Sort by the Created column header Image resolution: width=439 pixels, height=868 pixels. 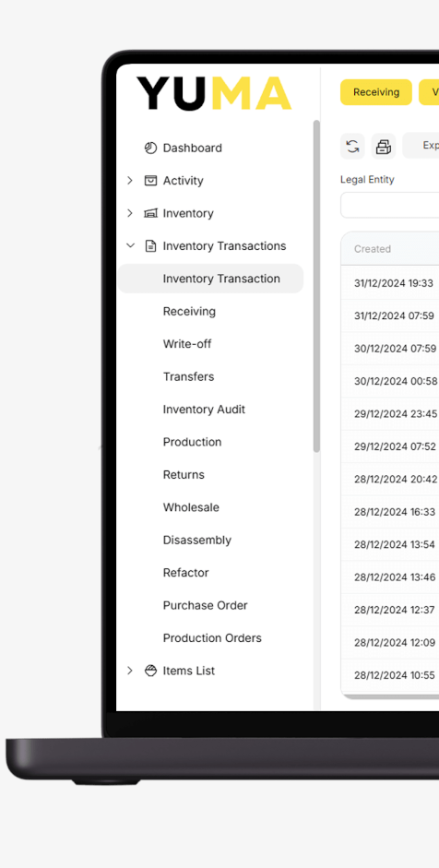point(373,249)
